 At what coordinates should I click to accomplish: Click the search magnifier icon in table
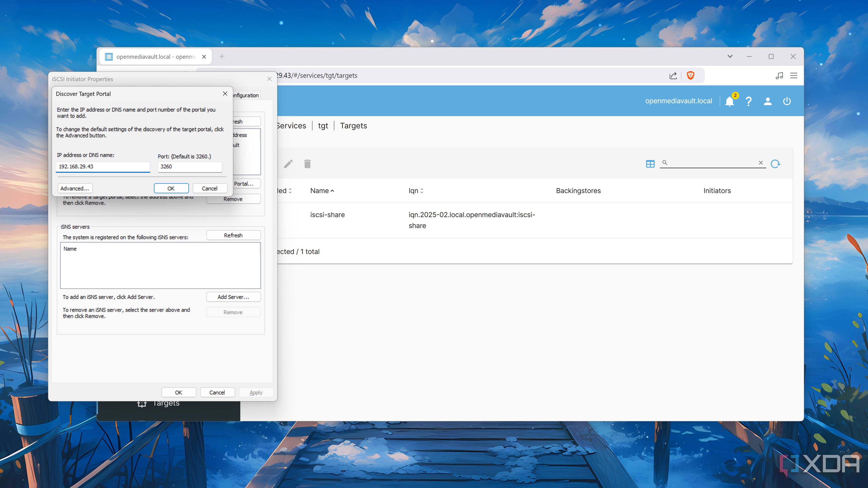coord(665,163)
